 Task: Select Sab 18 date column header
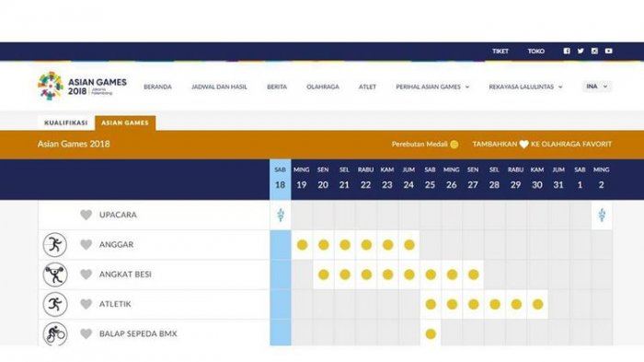point(280,179)
